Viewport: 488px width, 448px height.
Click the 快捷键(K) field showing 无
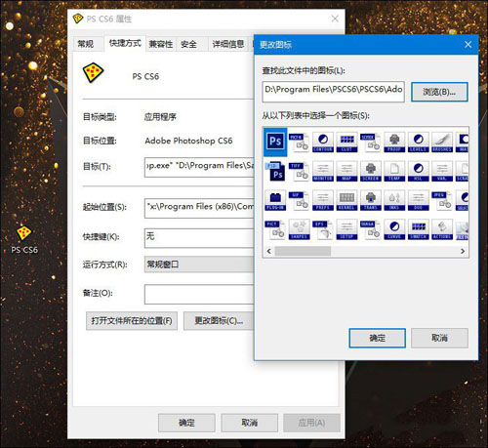[199, 238]
